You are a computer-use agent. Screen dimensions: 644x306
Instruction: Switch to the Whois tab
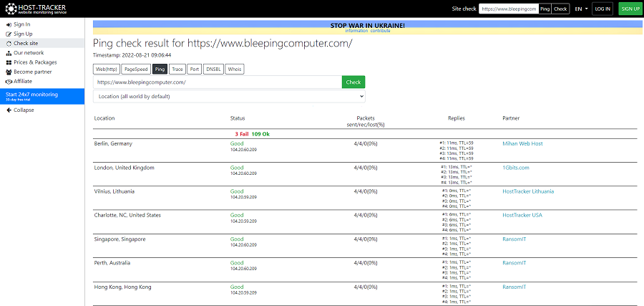(x=235, y=69)
